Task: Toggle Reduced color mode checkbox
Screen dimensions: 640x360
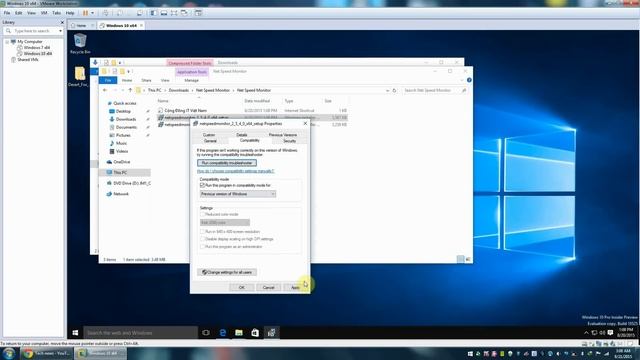Action: click(x=202, y=214)
